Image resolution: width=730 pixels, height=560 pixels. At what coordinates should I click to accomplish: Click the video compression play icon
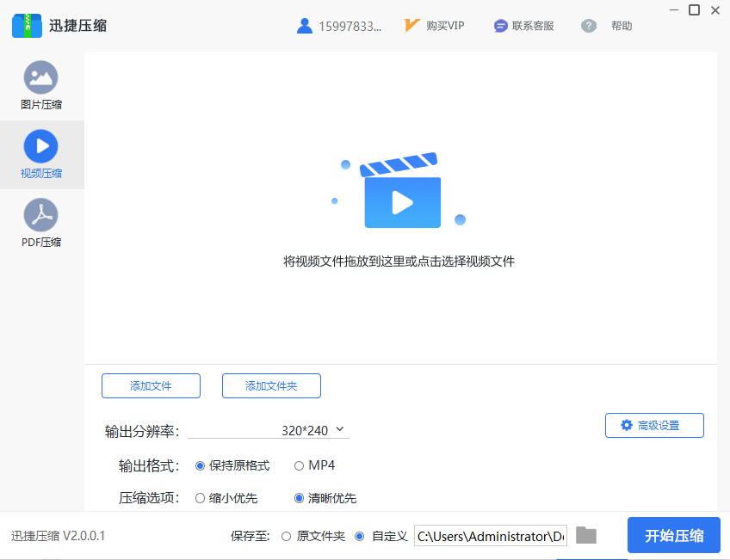click(x=41, y=146)
